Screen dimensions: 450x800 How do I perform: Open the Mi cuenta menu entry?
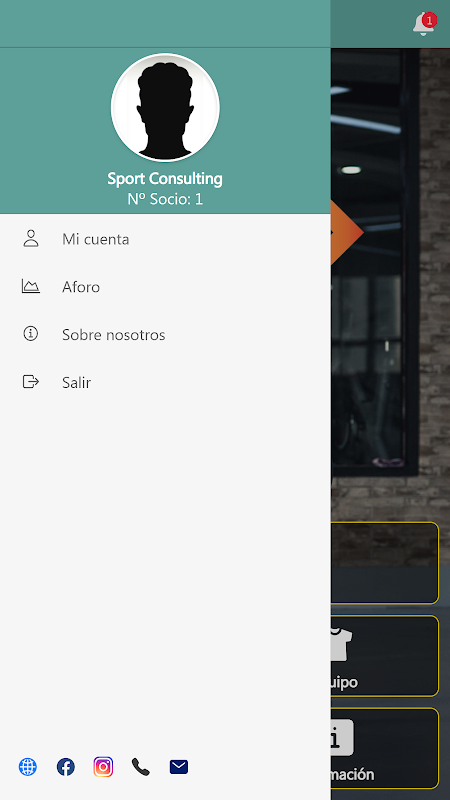[165, 239]
